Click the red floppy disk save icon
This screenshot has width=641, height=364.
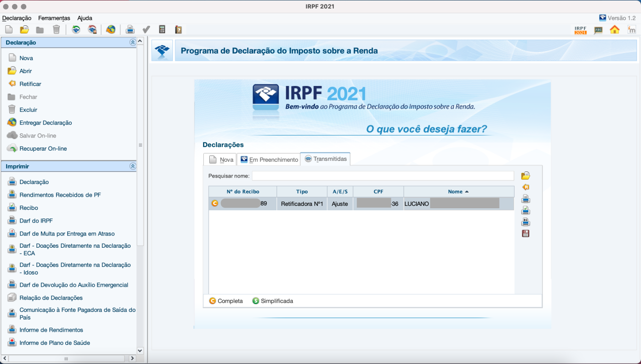pyautogui.click(x=526, y=234)
